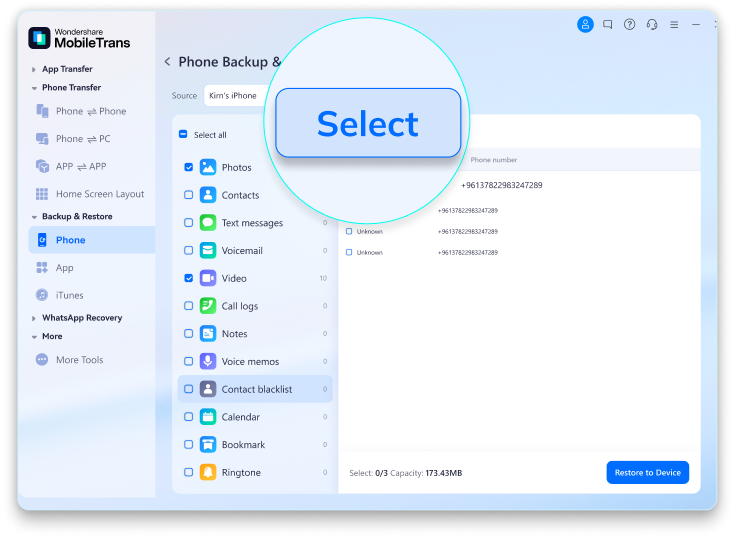Open Home Screen Layout

click(90, 194)
